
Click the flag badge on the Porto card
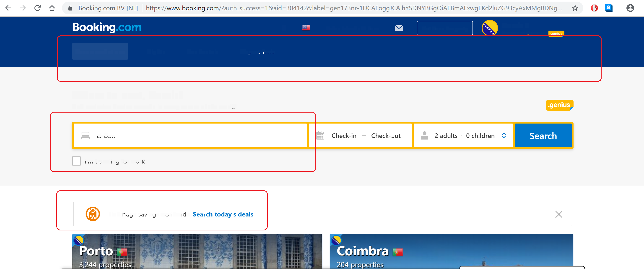click(78, 240)
